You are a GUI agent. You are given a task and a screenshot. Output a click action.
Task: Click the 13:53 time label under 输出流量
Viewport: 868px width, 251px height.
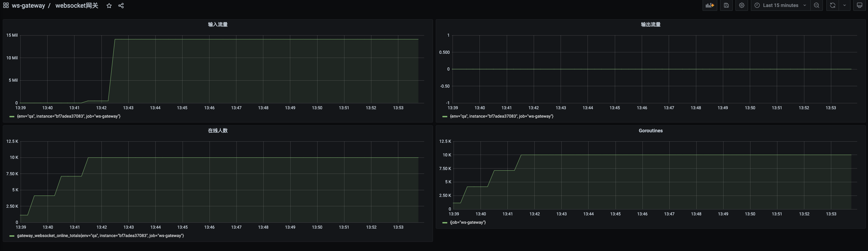[831, 108]
